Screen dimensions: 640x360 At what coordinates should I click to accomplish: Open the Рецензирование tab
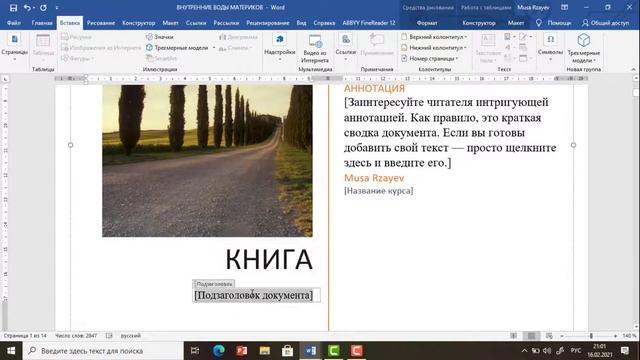(268, 23)
